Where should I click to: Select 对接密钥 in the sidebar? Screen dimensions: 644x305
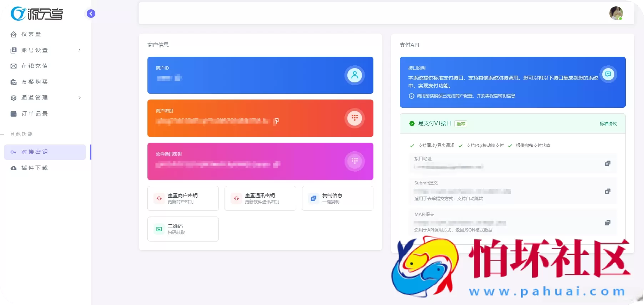point(45,152)
